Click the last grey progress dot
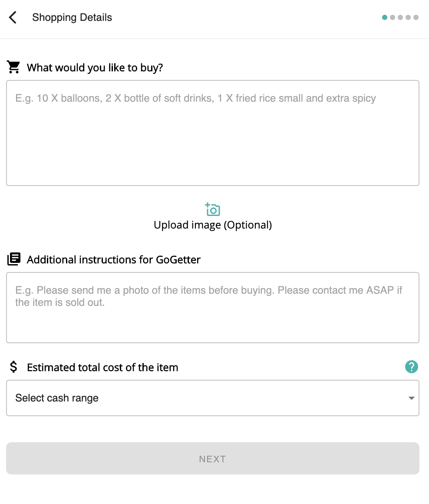Viewport: 429px width, 504px height. (416, 18)
